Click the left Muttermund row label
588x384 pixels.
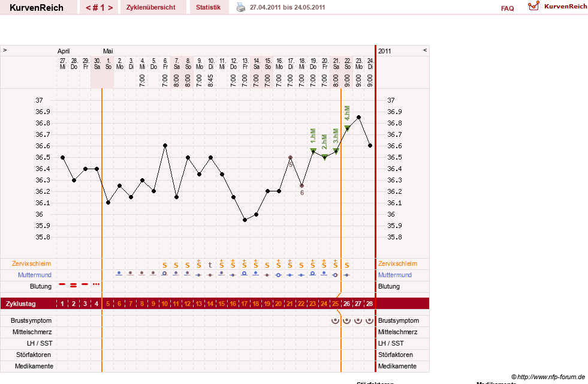click(35, 275)
